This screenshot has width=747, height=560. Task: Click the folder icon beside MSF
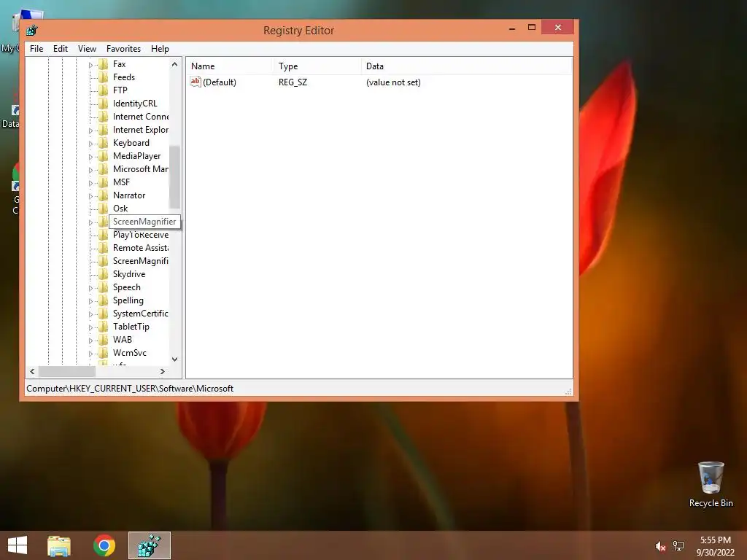(x=103, y=182)
